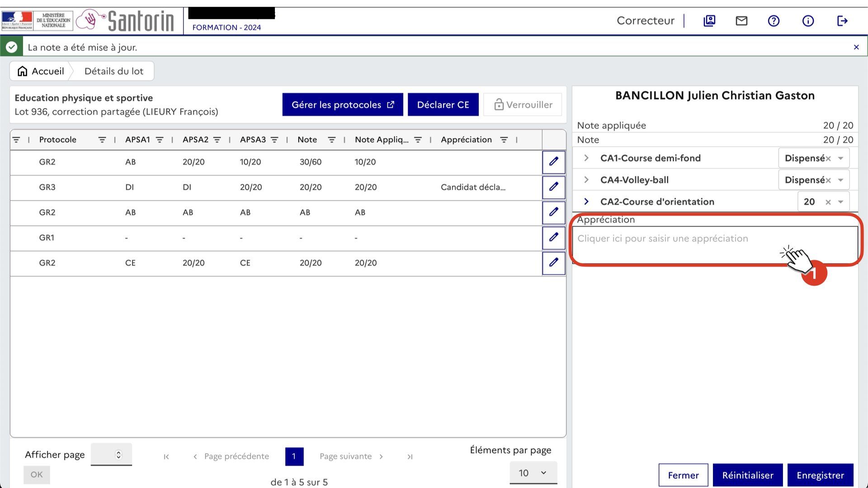Open the user profile documents icon

[709, 21]
